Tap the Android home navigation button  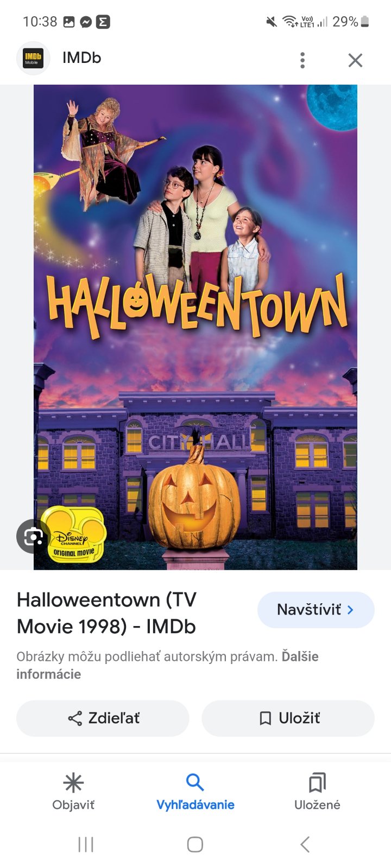pyautogui.click(x=195, y=844)
